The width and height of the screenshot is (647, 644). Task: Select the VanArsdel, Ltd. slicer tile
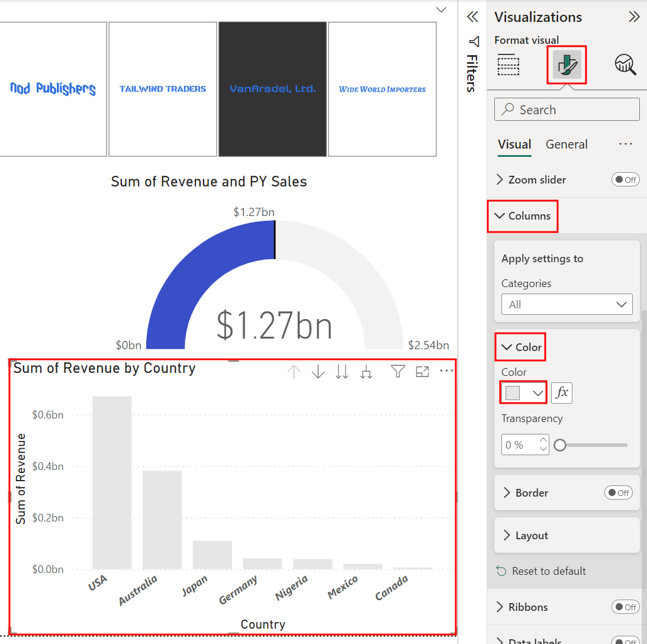[272, 89]
